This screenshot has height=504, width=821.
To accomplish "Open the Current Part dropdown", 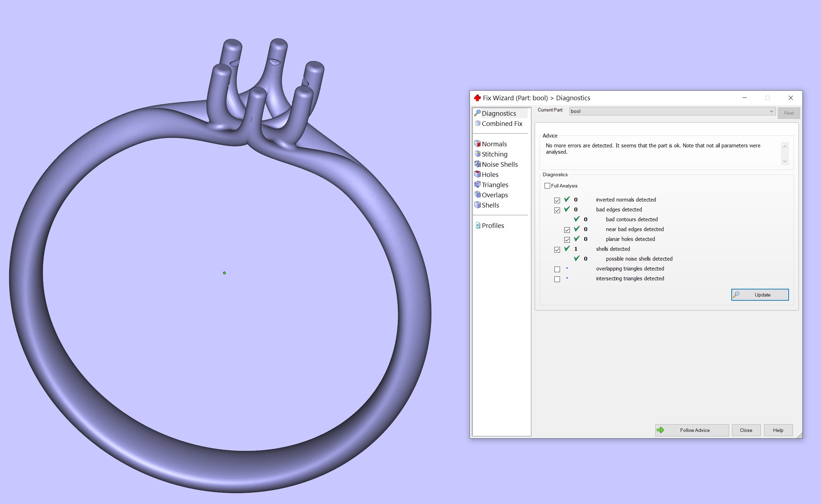I will click(771, 111).
